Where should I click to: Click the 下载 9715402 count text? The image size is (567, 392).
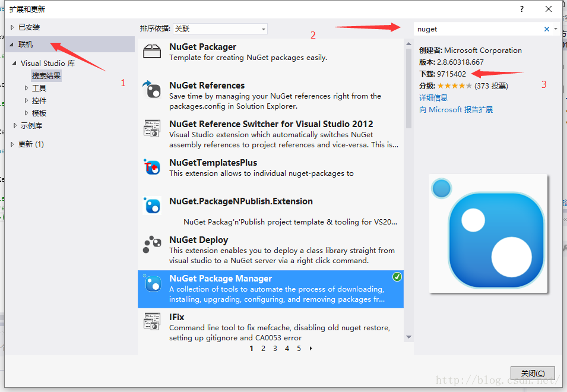point(442,74)
